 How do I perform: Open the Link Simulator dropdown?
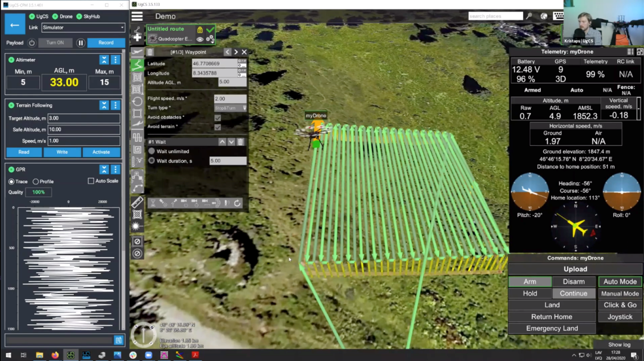point(83,27)
